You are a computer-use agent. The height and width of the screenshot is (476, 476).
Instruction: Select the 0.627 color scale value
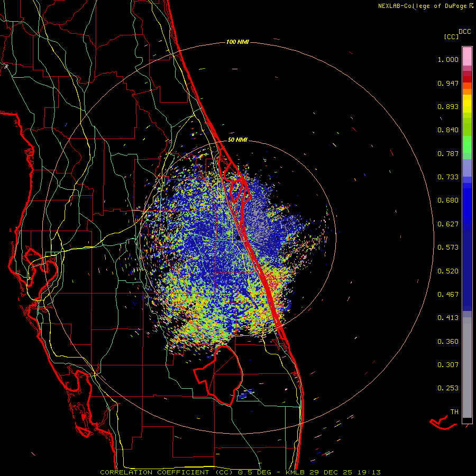448,224
